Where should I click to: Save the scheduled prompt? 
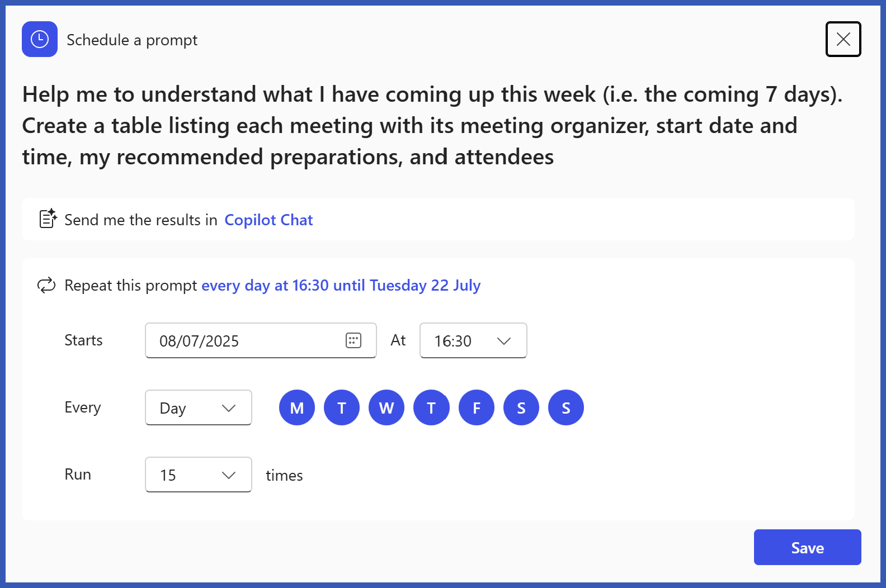point(807,547)
